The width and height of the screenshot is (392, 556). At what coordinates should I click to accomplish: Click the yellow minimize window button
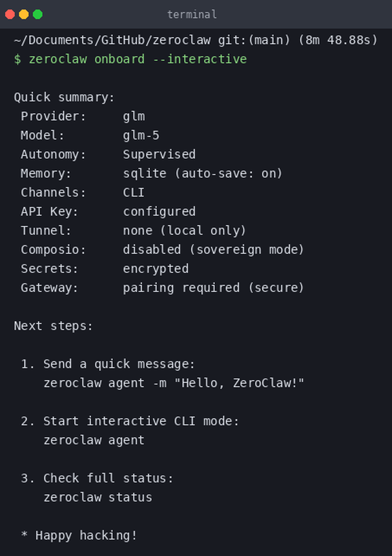(x=24, y=14)
